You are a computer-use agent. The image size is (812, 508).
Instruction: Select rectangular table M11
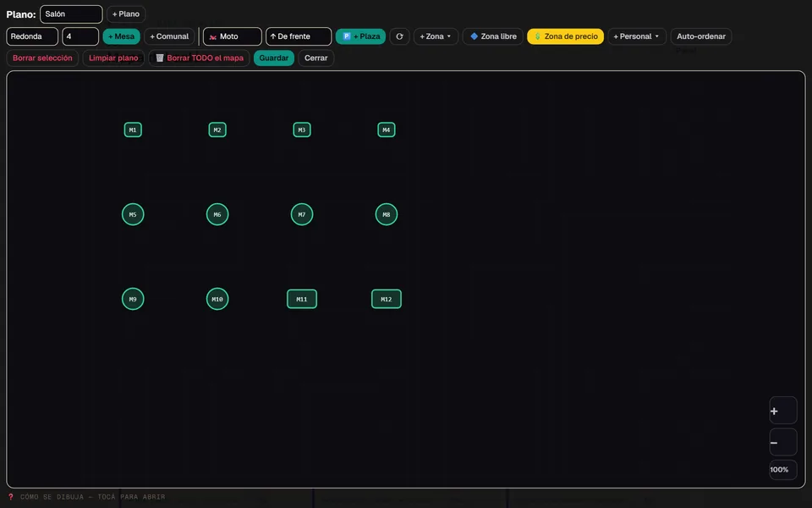(x=302, y=299)
